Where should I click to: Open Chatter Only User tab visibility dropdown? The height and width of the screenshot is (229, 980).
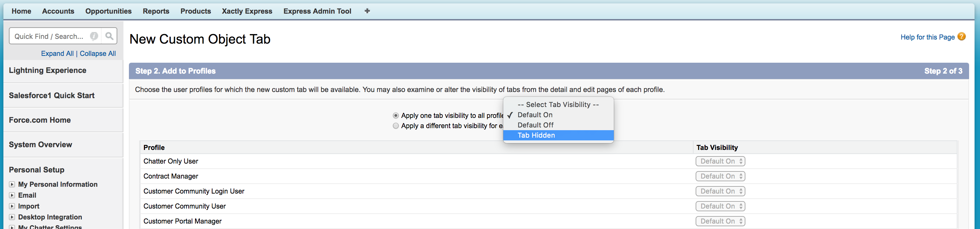click(720, 161)
